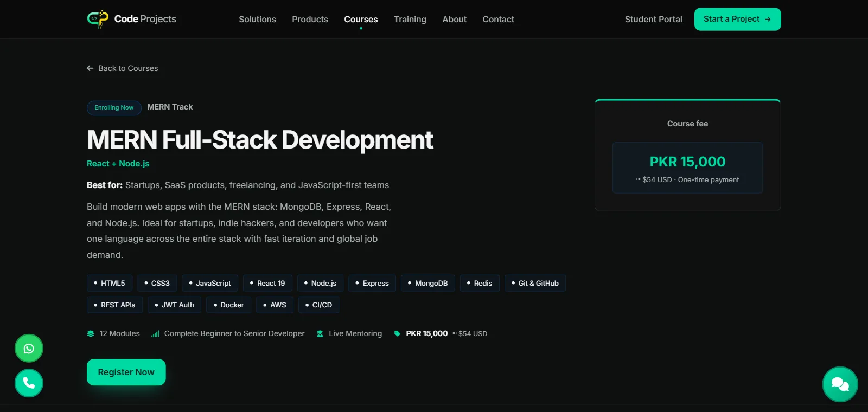Image resolution: width=868 pixels, height=412 pixels.
Task: Click the MERN Full-Stack Development heading
Action: (260, 139)
